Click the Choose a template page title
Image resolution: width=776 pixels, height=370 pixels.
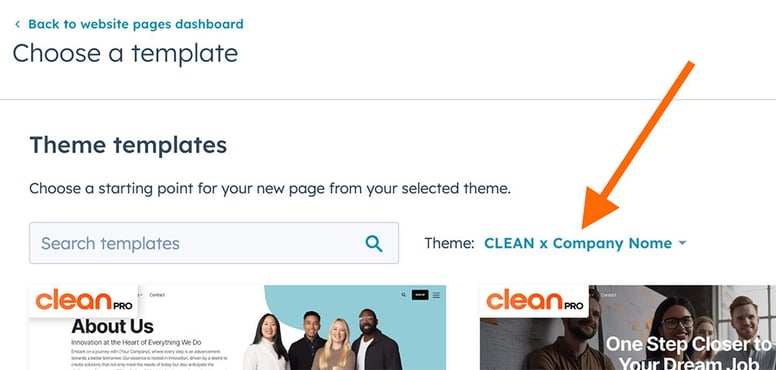125,53
